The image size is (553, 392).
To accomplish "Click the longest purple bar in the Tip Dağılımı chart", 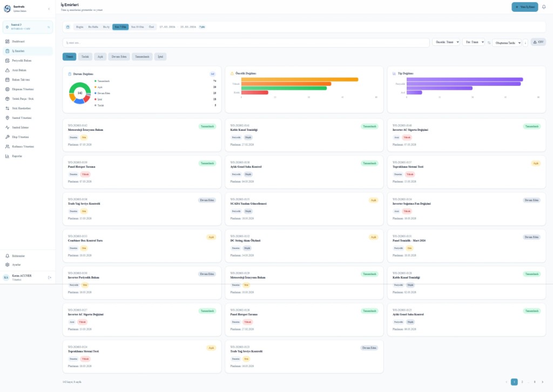I will (x=465, y=80).
